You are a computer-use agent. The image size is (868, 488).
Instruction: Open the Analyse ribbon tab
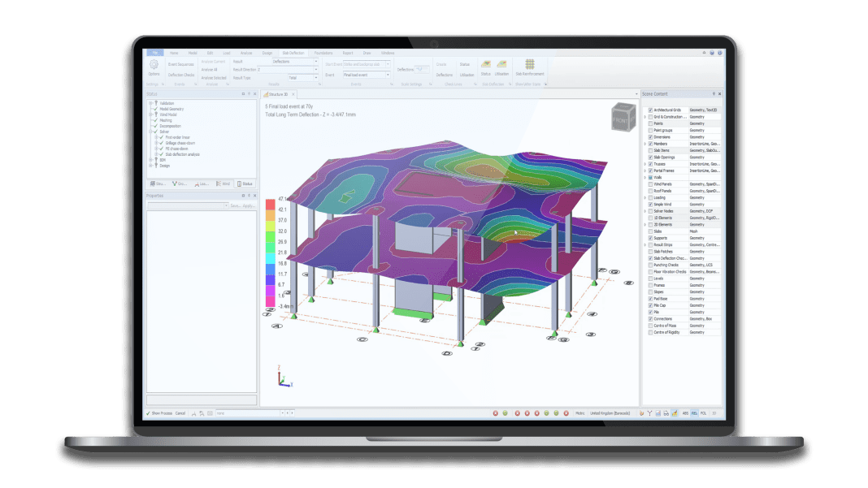coord(245,53)
